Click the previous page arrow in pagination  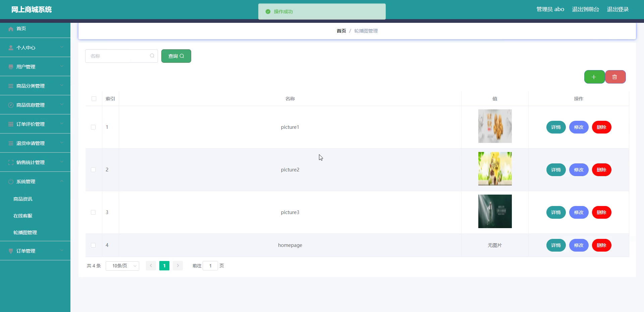click(x=151, y=266)
